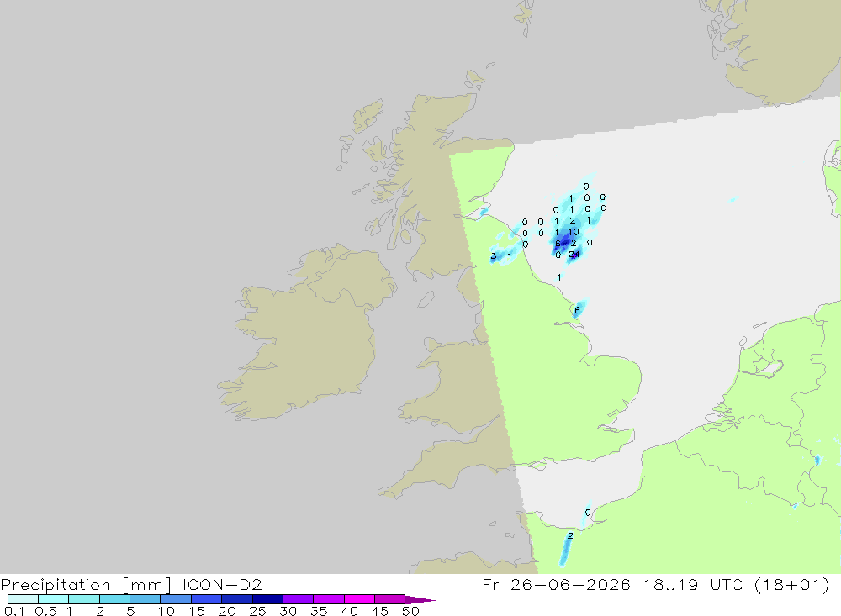841x616 pixels.
Task: Click the 0.1–0.5 mm legend color swatch
Action: click(23, 599)
